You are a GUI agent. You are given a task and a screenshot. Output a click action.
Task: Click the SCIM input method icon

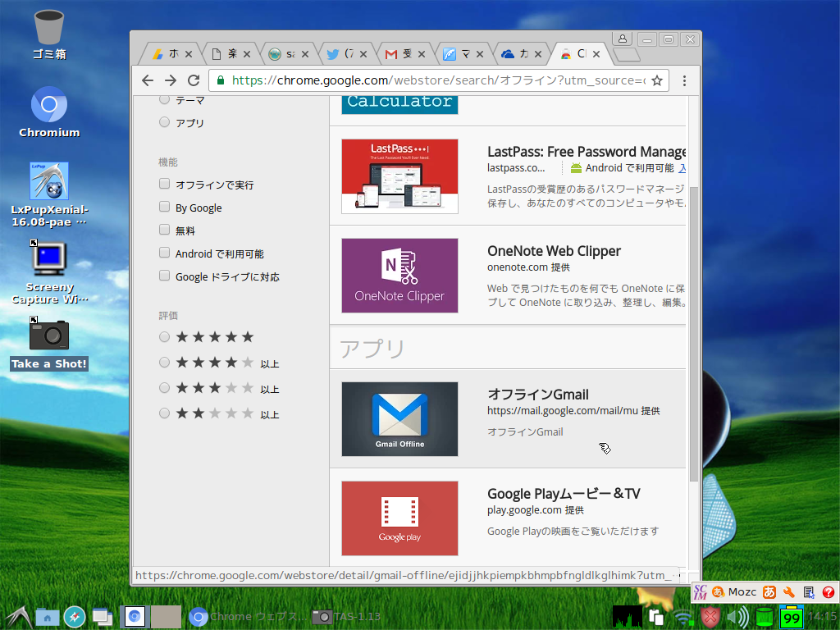click(700, 592)
